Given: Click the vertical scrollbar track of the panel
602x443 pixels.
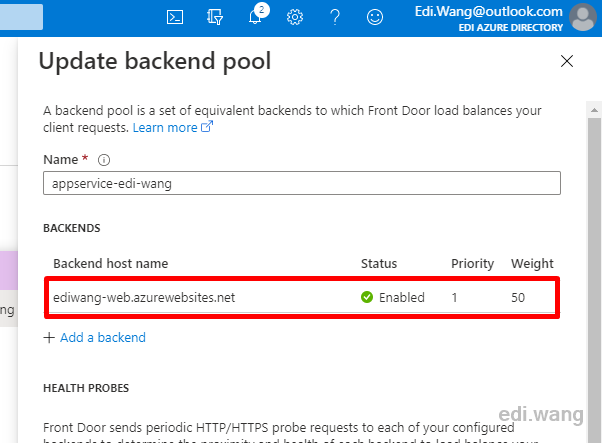Looking at the screenshot, I should click(x=594, y=280).
